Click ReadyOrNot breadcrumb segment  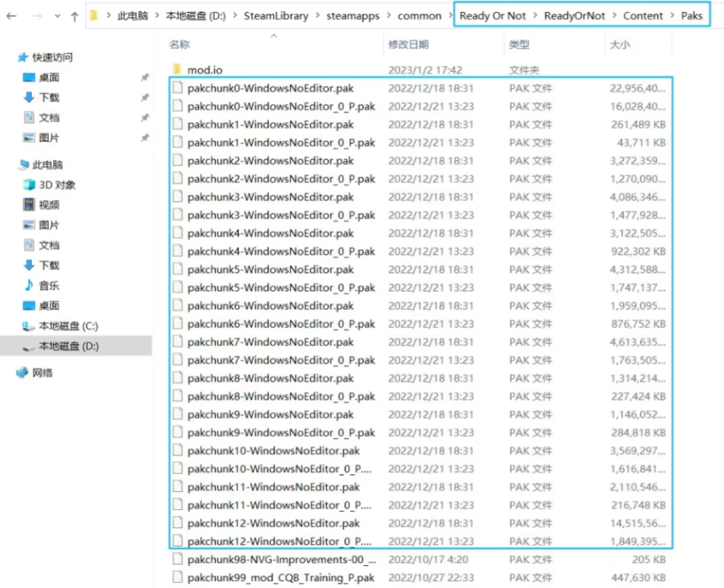[575, 16]
